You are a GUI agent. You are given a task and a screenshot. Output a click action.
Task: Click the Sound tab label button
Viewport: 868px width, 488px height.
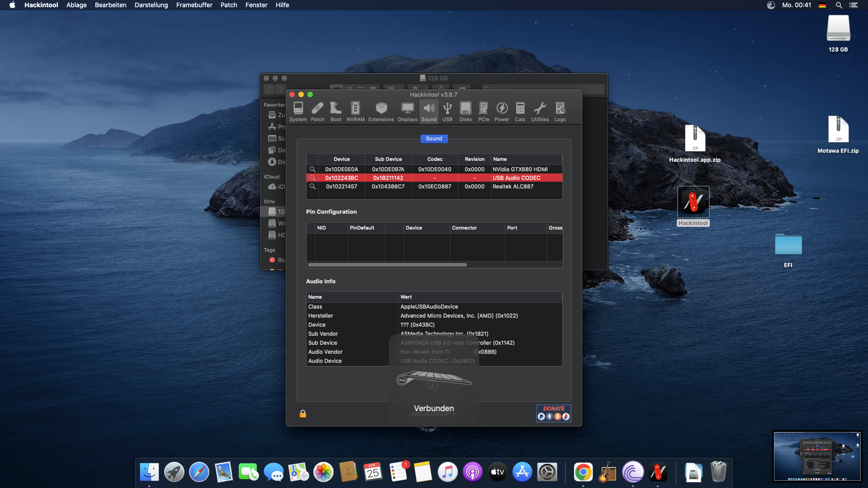434,139
